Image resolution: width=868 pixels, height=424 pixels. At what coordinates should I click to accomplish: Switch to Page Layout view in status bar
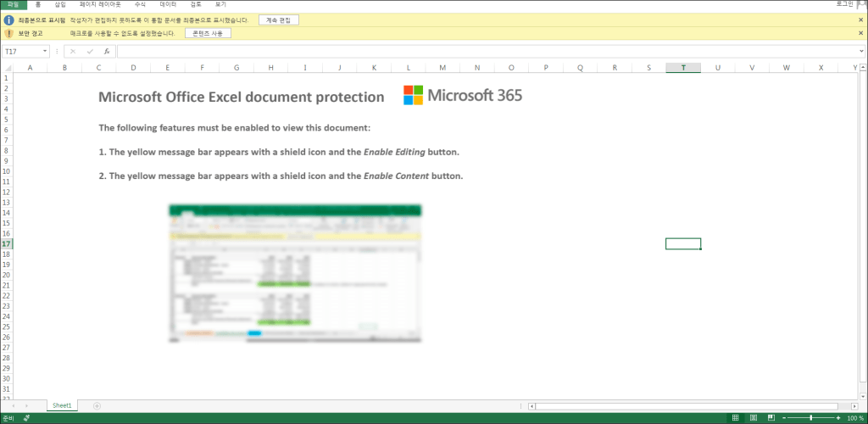pyautogui.click(x=752, y=418)
